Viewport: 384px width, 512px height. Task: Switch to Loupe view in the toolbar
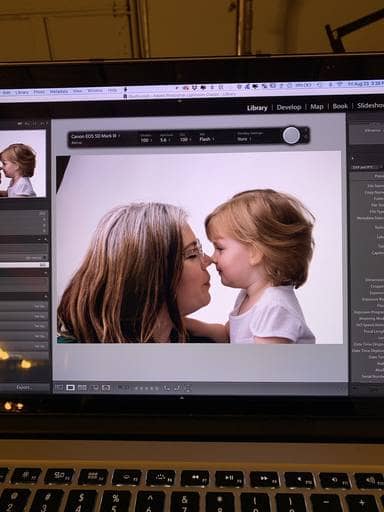pyautogui.click(x=70, y=388)
